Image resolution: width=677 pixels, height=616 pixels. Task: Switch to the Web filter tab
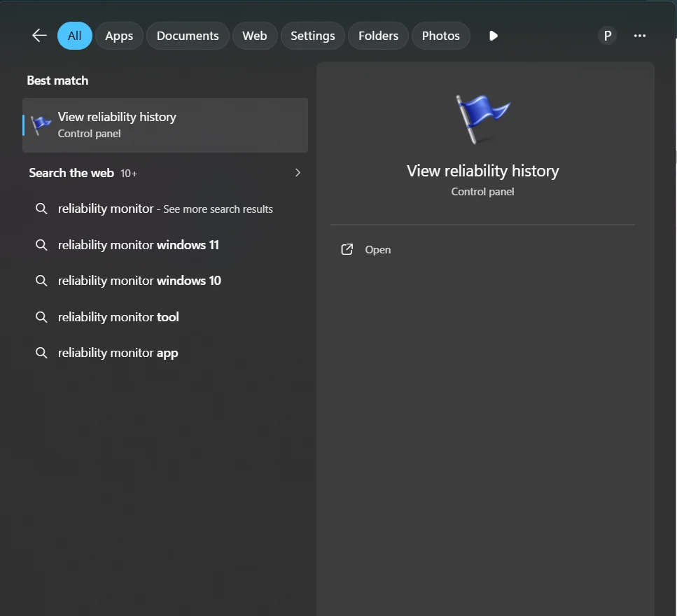point(254,36)
